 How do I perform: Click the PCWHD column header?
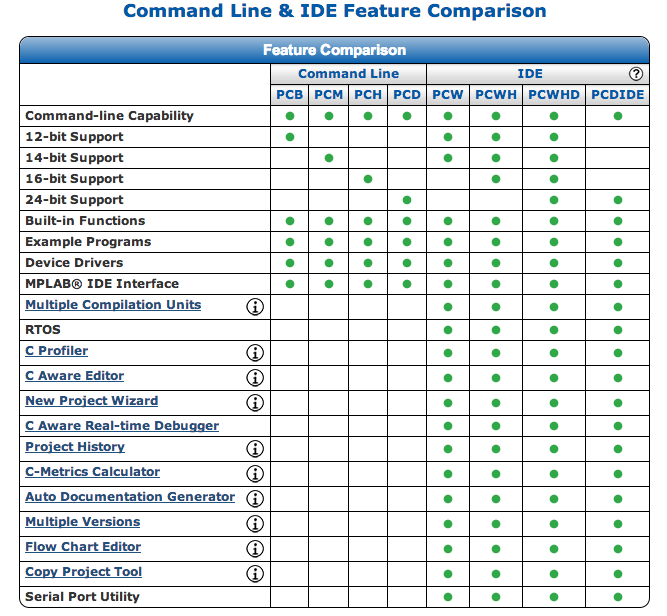pyautogui.click(x=554, y=95)
